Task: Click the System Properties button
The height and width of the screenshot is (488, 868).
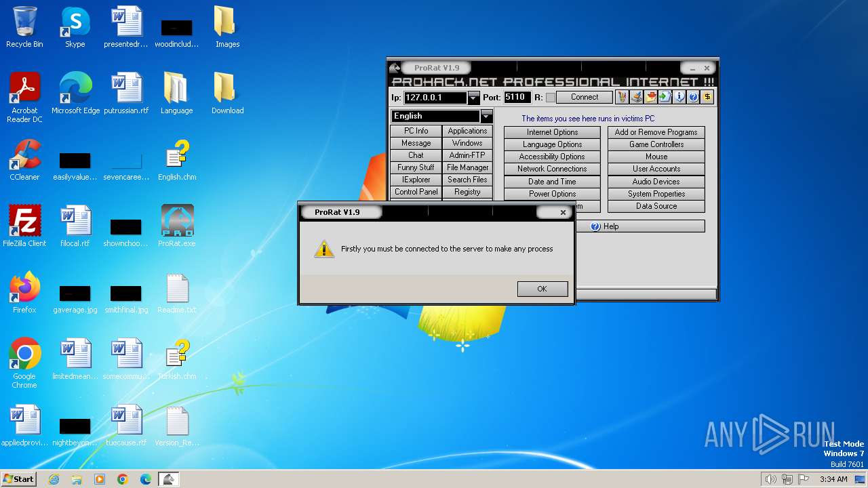Action: [656, 195]
